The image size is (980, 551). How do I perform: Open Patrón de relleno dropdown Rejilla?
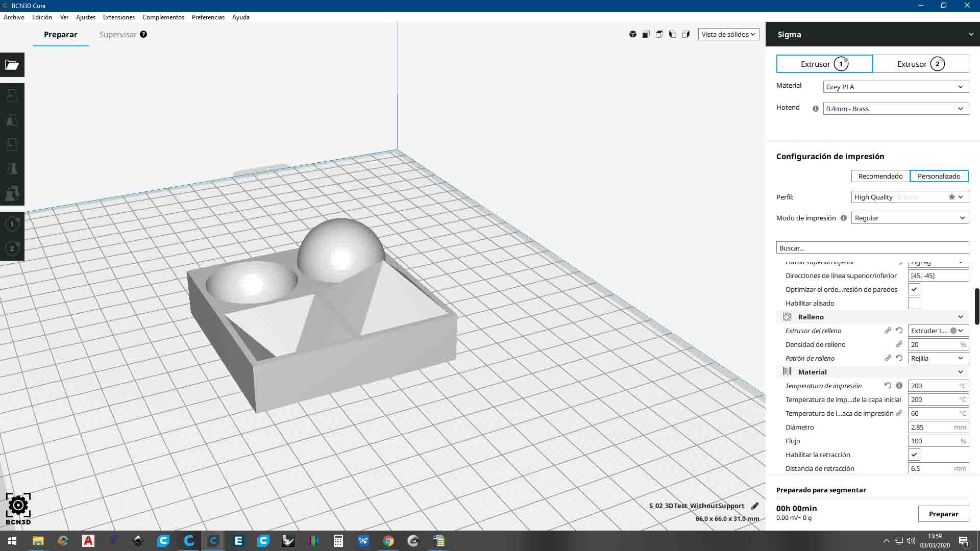(938, 358)
